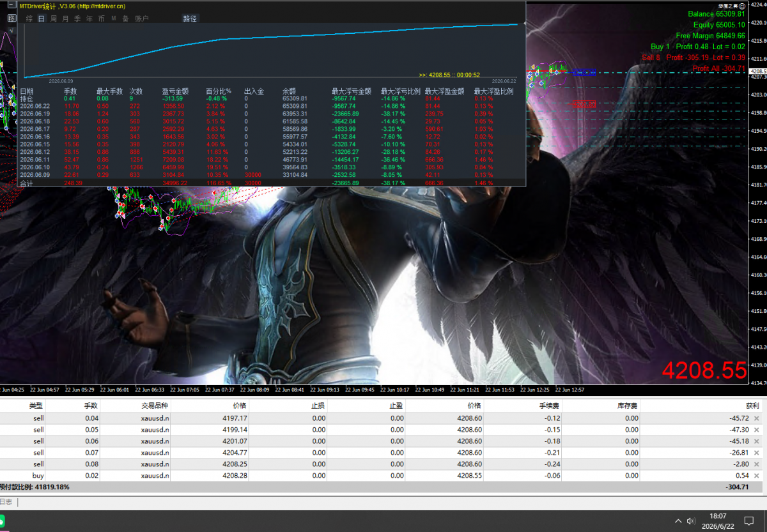Select the sell order opened at 4208.25

pos(383,464)
